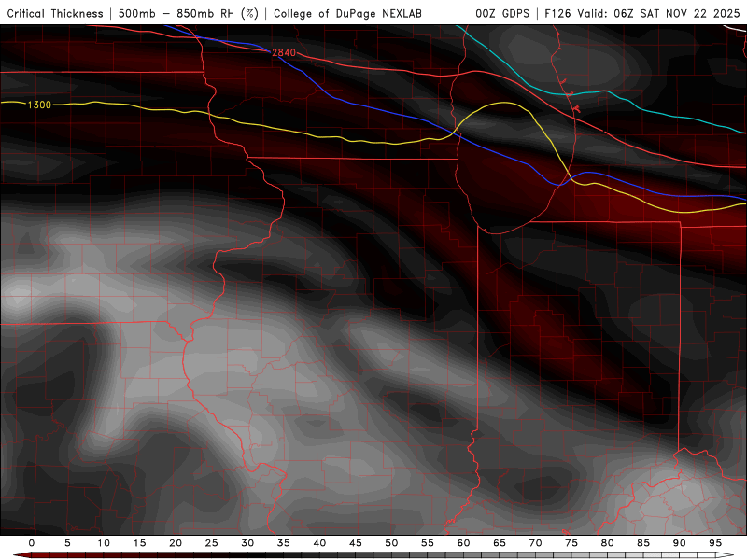Click the "25" color scale tick label

tap(212, 543)
